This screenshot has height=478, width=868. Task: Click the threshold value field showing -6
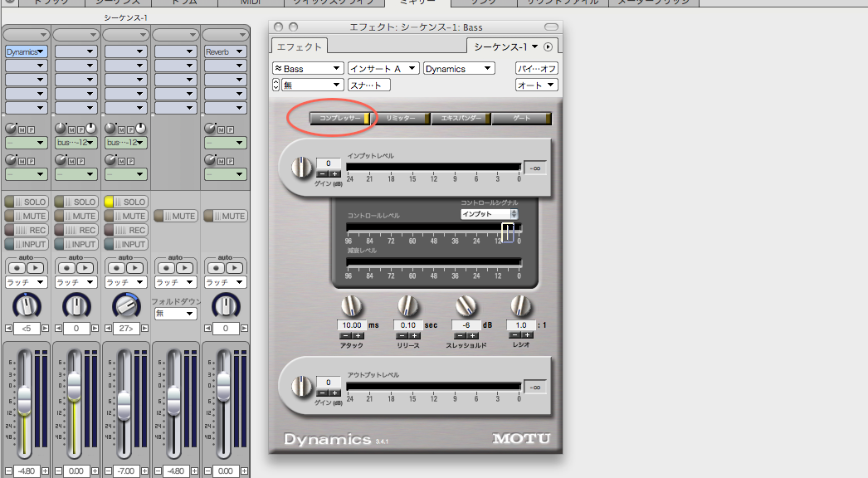(466, 325)
